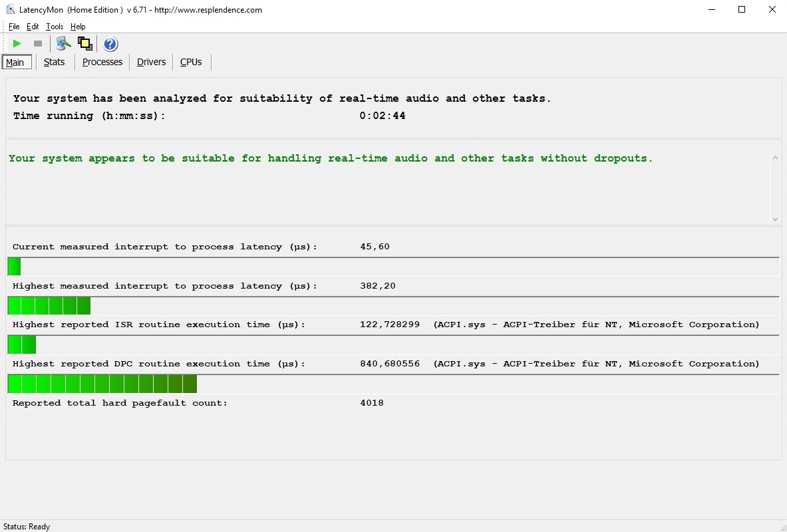Click the current interrupt latency bar
Image resolution: width=787 pixels, height=532 pixels.
coord(394,267)
